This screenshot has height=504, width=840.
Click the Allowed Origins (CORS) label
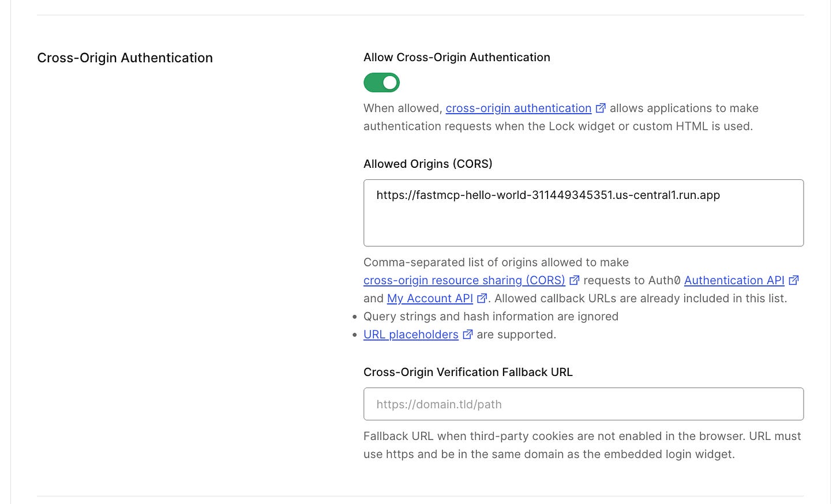pos(428,164)
